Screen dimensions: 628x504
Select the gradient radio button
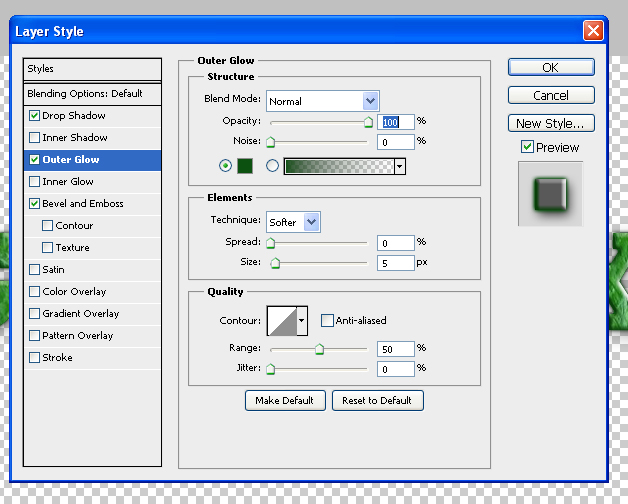[x=272, y=166]
